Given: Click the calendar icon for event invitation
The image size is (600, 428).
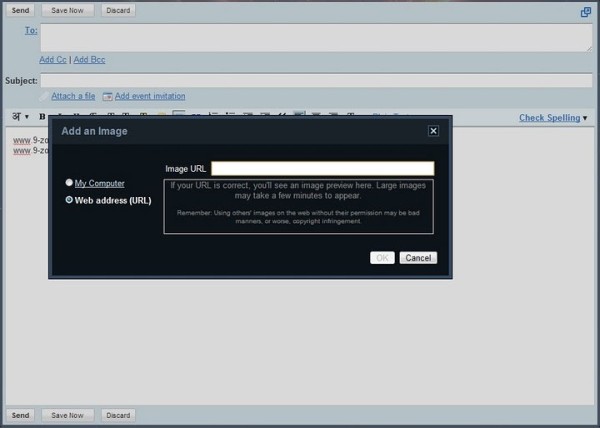Looking at the screenshot, I should [x=107, y=97].
